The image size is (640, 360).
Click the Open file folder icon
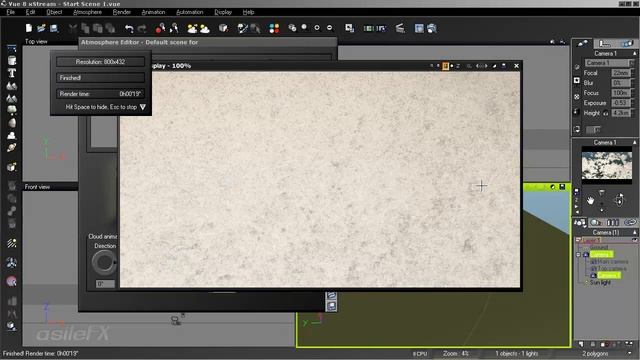pyautogui.click(x=41, y=28)
